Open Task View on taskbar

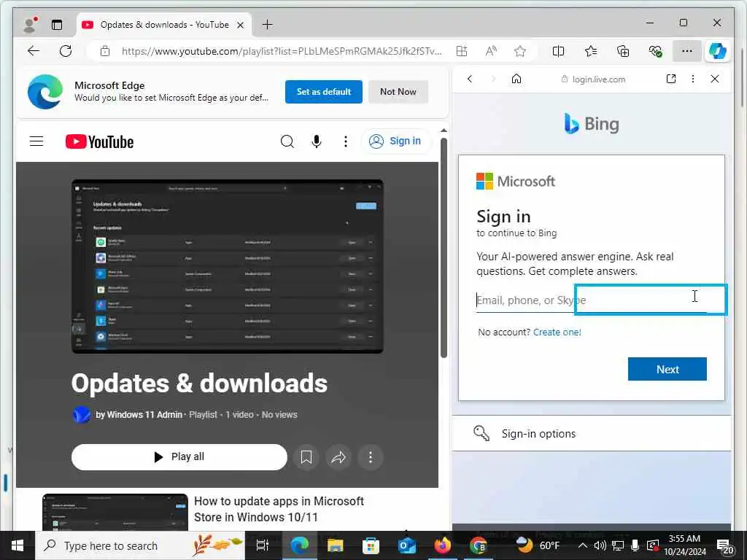(x=263, y=545)
